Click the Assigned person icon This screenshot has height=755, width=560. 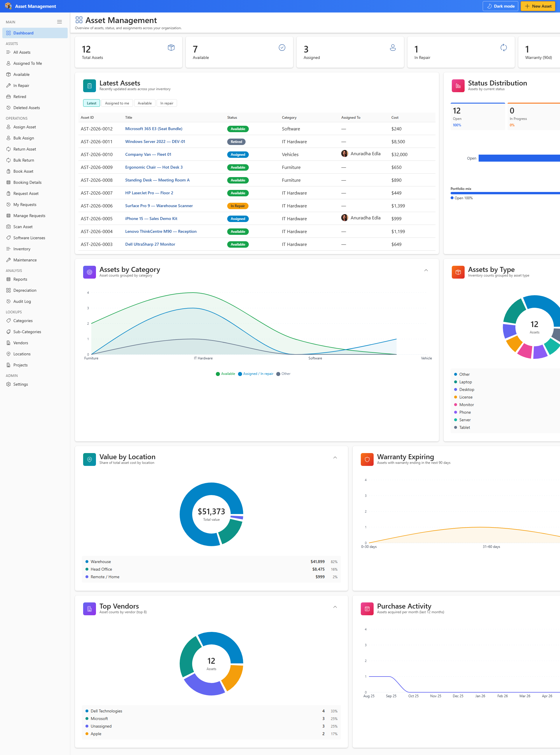(393, 48)
